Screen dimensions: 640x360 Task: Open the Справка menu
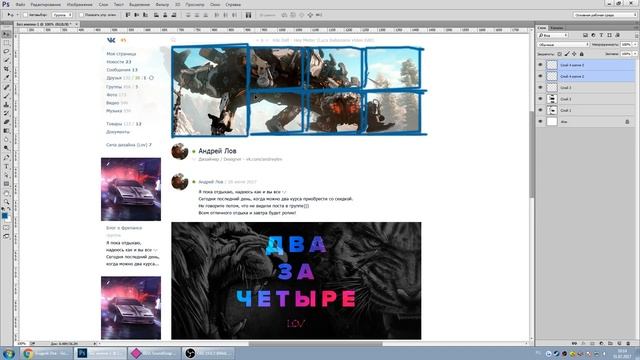point(233,4)
